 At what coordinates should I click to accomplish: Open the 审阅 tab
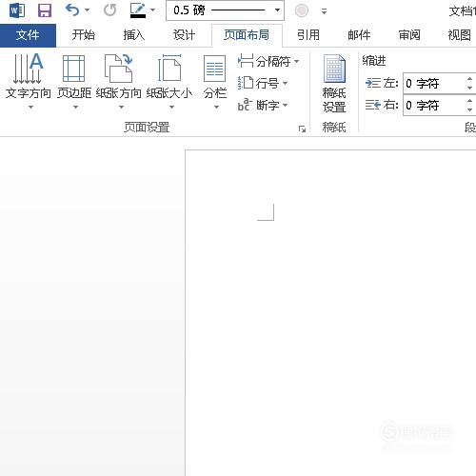409,35
